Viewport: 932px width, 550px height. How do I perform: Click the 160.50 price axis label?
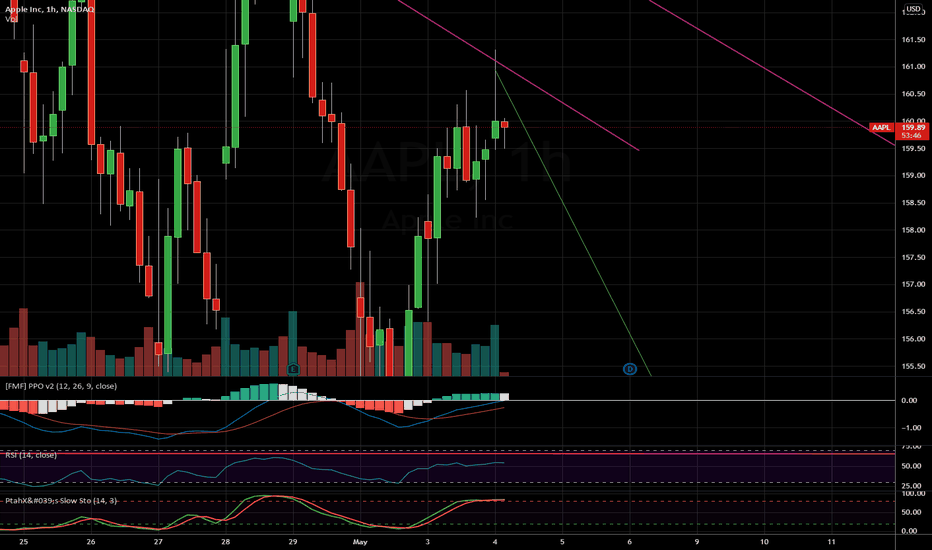913,94
